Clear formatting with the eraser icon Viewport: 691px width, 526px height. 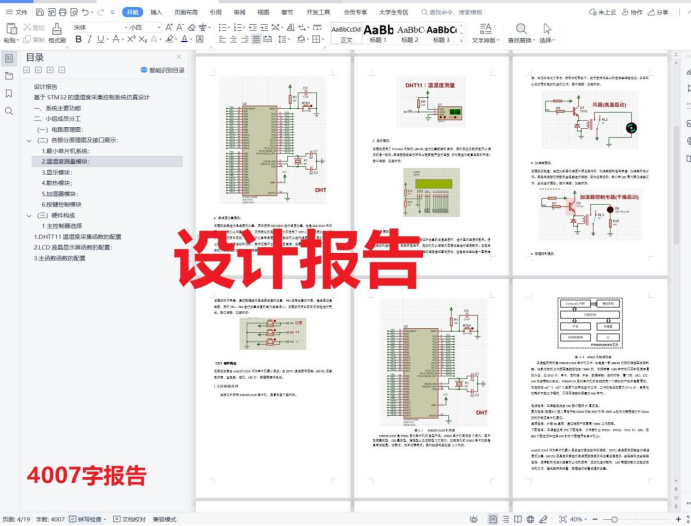192,27
